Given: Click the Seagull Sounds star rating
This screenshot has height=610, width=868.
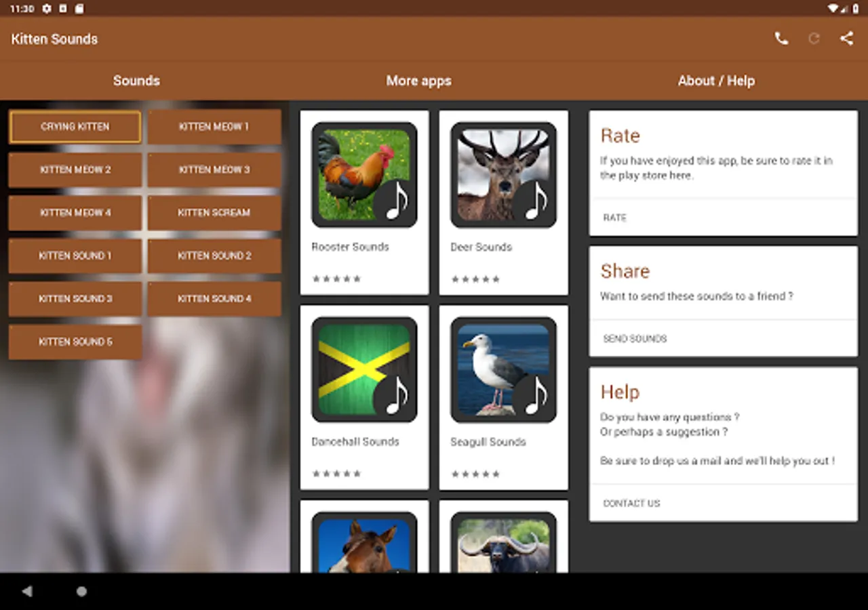Looking at the screenshot, I should (x=476, y=474).
